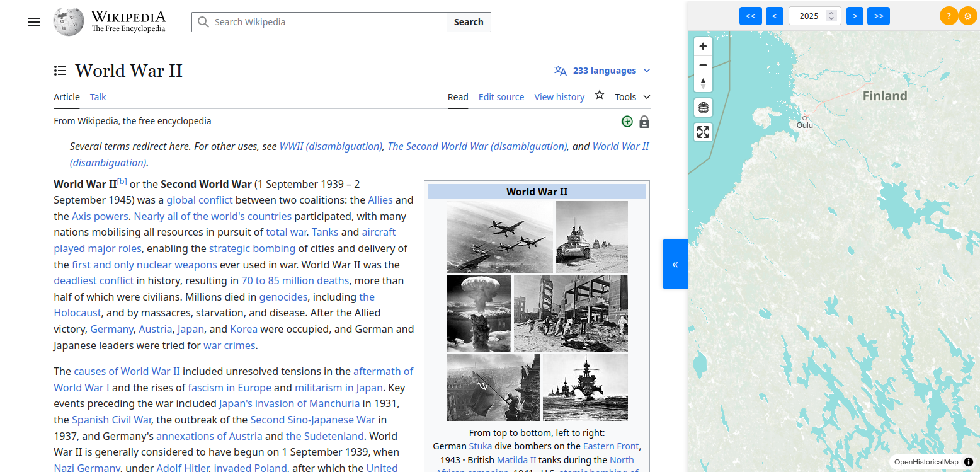Open the Tools dropdown menu

632,96
